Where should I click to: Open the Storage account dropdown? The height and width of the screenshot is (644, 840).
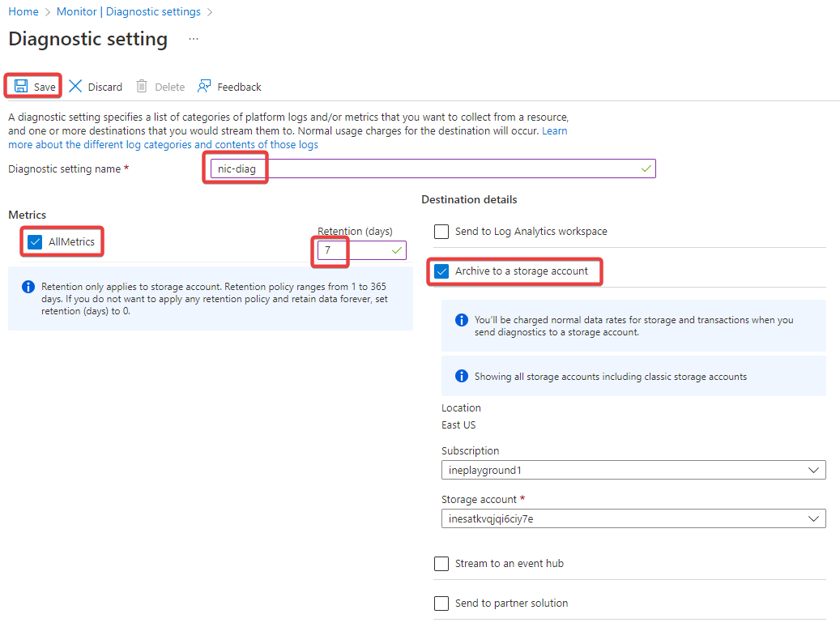pos(633,518)
